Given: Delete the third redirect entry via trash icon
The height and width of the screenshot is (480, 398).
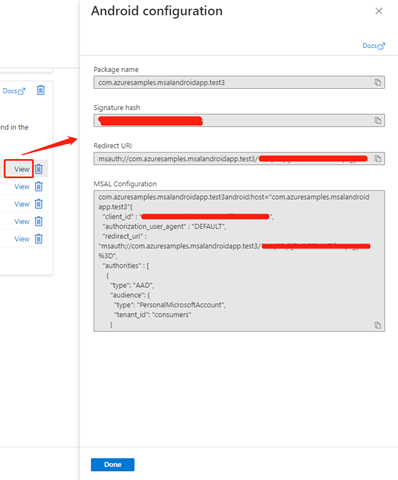Looking at the screenshot, I should point(39,204).
